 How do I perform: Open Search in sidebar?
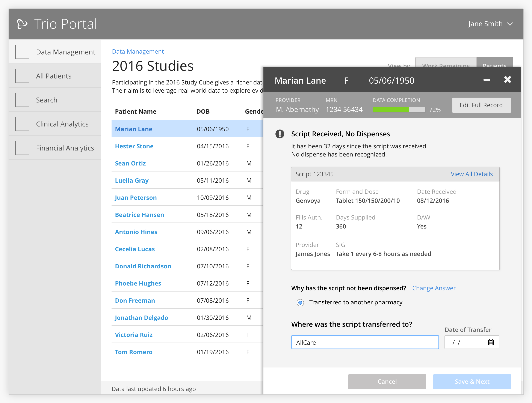click(x=55, y=100)
